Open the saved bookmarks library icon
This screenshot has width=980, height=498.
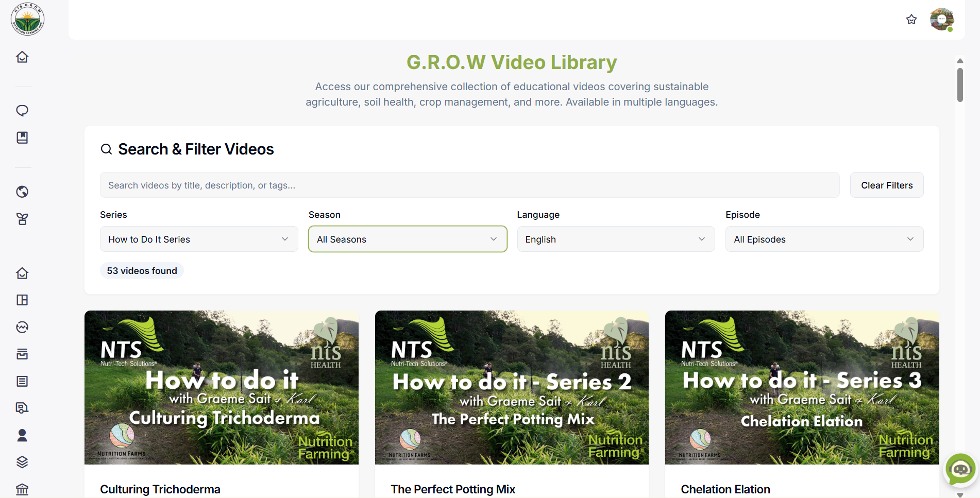click(x=22, y=138)
